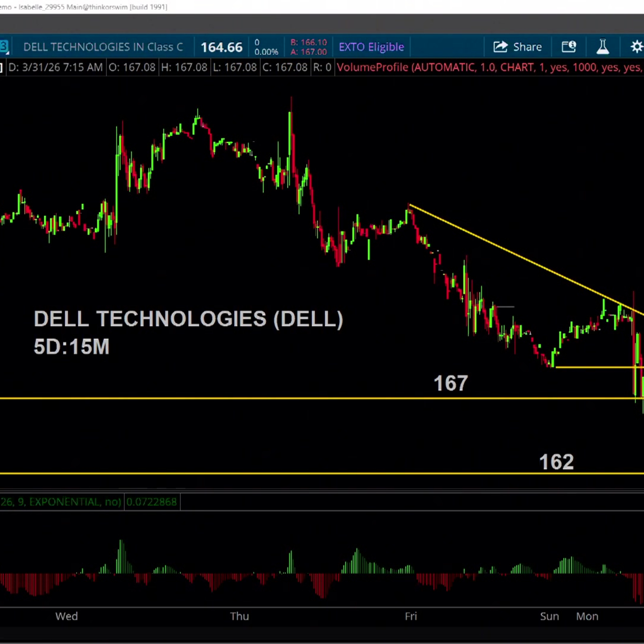Open the Studies flask icon

[603, 47]
